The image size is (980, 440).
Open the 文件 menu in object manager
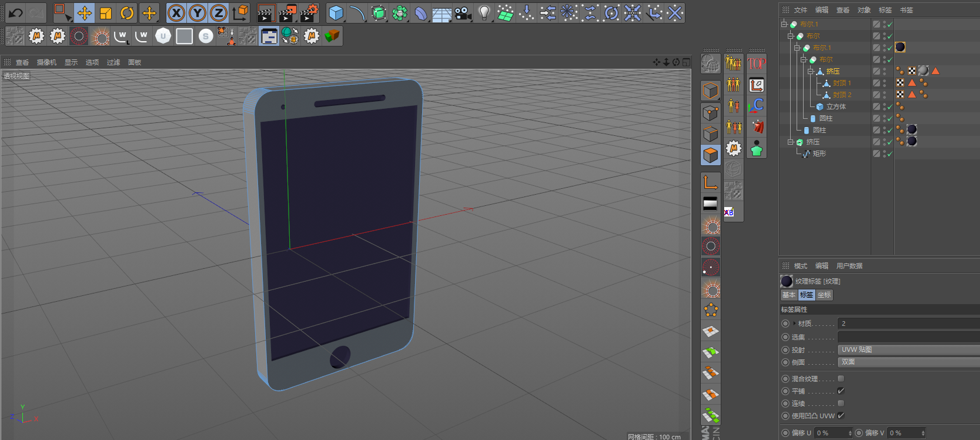pos(801,10)
